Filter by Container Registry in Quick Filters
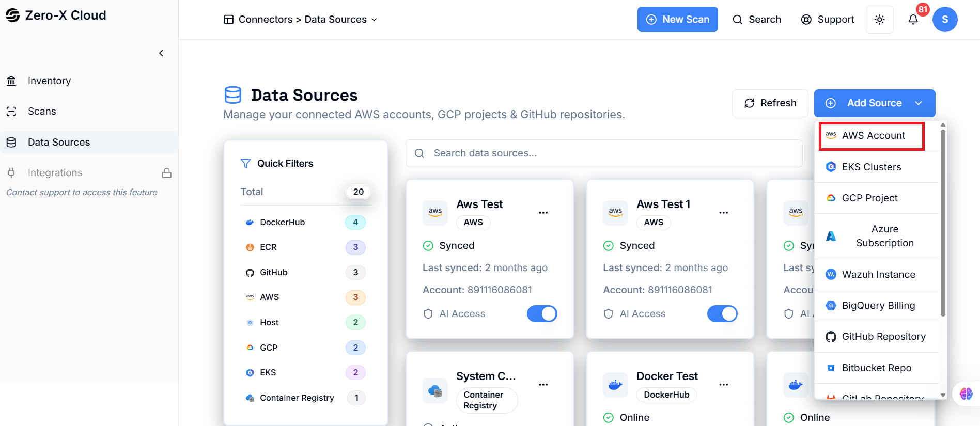 click(x=305, y=398)
